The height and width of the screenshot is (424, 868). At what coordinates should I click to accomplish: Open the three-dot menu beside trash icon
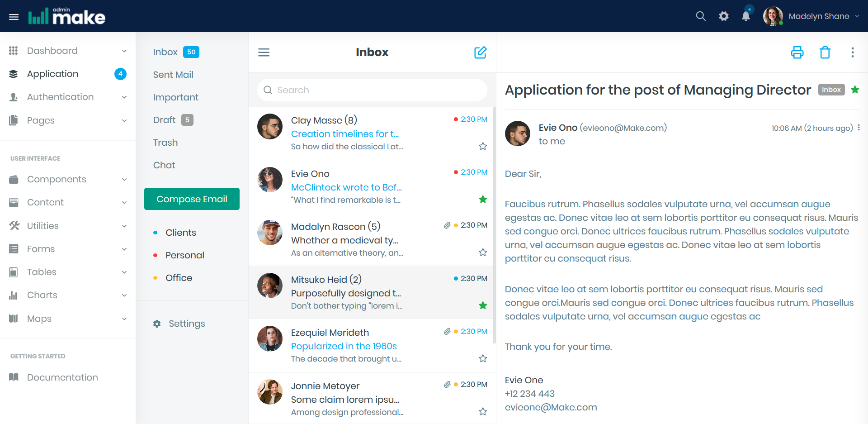(852, 52)
